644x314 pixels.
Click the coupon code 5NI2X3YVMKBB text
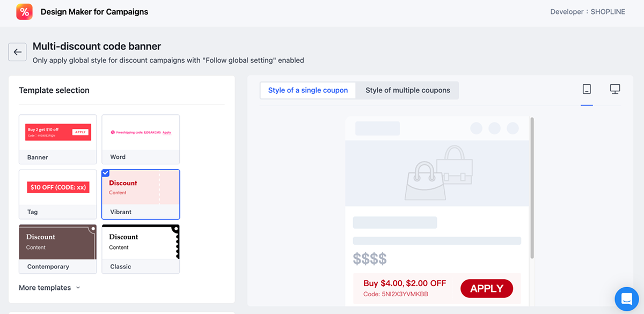(396, 294)
